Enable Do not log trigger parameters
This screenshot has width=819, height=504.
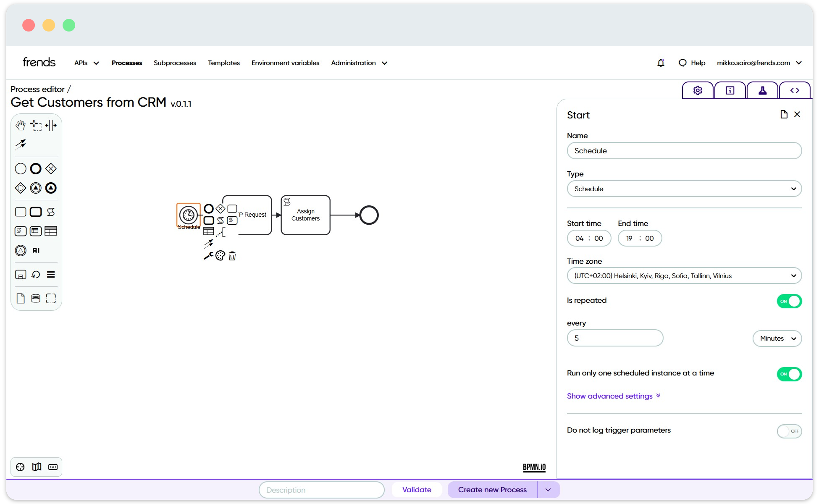[x=789, y=431]
